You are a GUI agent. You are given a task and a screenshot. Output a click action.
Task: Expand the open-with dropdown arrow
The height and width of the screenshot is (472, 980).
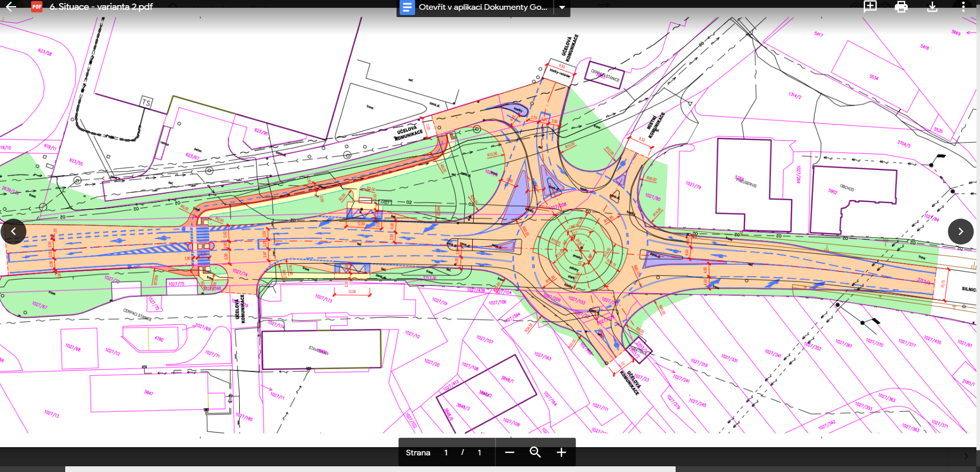[x=562, y=7]
